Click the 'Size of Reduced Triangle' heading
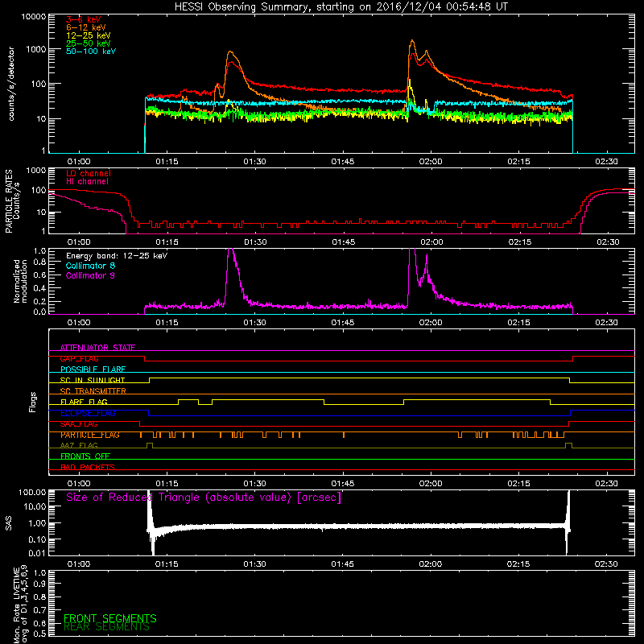The height and width of the screenshot is (644, 644). (204, 497)
